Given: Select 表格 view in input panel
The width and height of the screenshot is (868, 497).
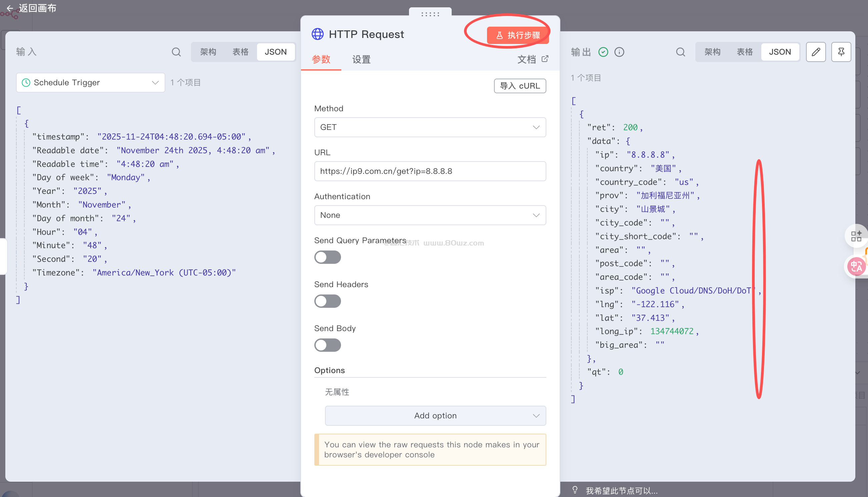Looking at the screenshot, I should pos(240,52).
